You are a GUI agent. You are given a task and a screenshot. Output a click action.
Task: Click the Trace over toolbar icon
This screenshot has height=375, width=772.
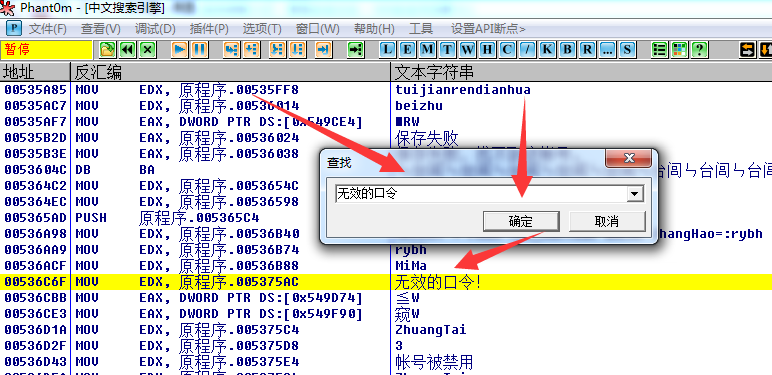tap(297, 49)
